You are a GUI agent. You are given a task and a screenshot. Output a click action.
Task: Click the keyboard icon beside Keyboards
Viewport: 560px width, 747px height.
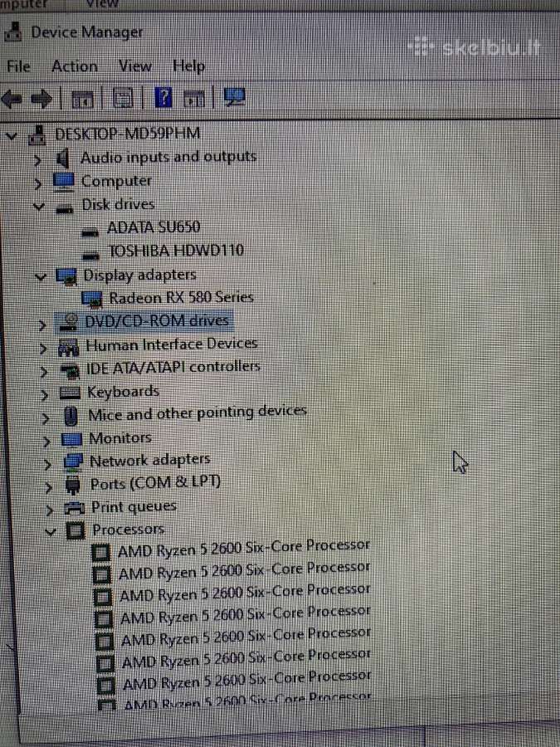(x=70, y=393)
